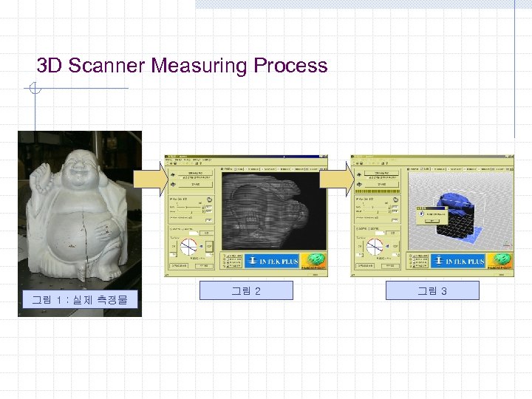Click the New file icon in 그림 2 window toolbar
Image resolution: width=532 pixels, height=399 pixels.
click(x=167, y=163)
